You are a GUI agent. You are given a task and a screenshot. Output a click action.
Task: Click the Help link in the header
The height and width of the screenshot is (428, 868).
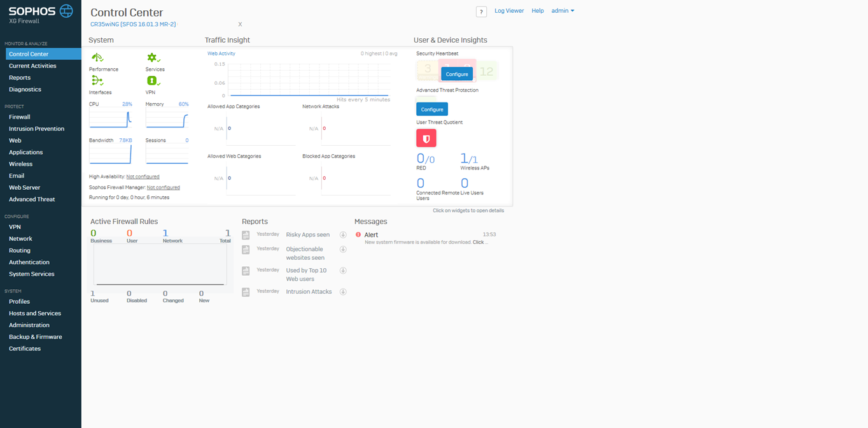pyautogui.click(x=538, y=11)
